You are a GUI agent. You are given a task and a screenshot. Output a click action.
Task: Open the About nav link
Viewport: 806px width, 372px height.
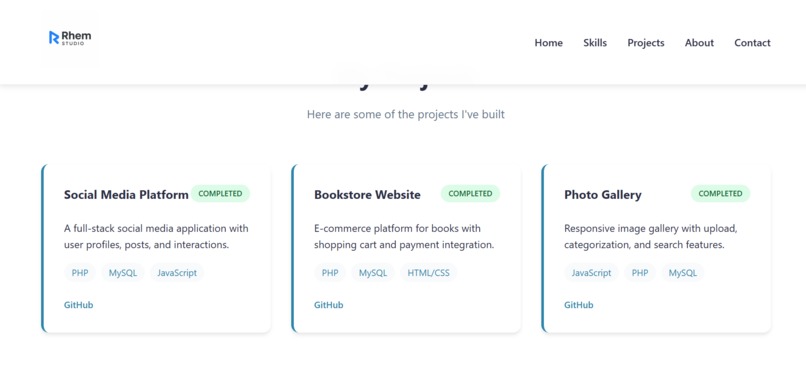tap(699, 43)
